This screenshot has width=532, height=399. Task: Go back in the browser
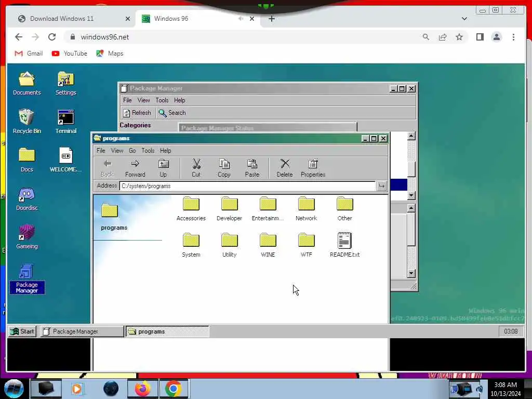(19, 37)
